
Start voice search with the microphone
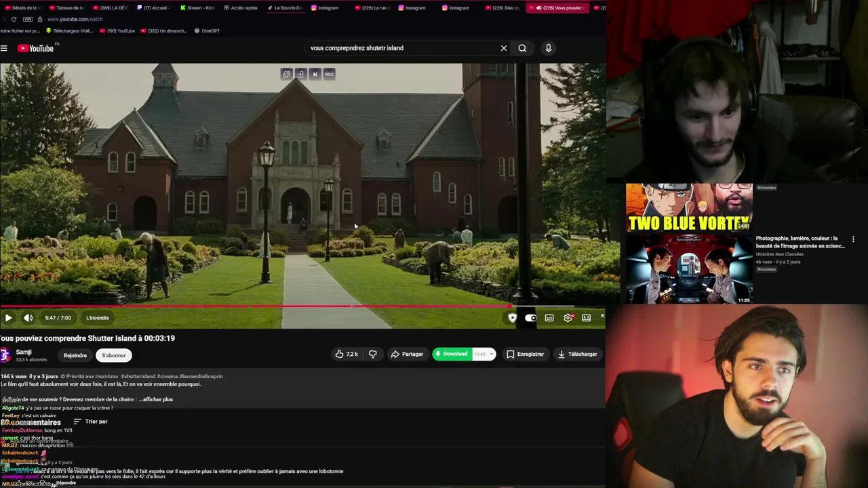point(549,48)
